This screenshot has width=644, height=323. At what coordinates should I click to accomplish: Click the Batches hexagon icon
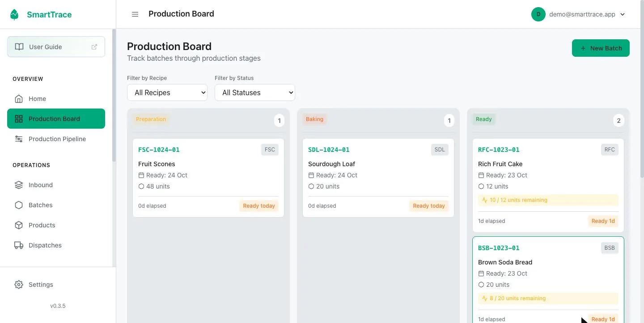[19, 205]
